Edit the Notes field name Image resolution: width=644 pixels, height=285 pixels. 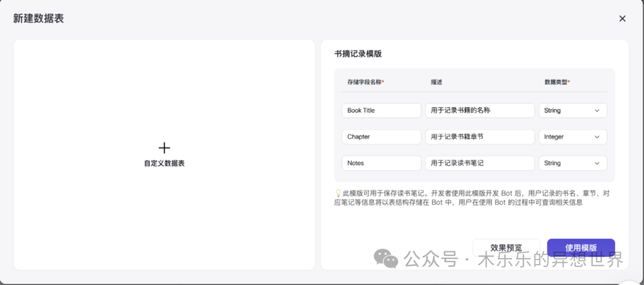(x=382, y=163)
